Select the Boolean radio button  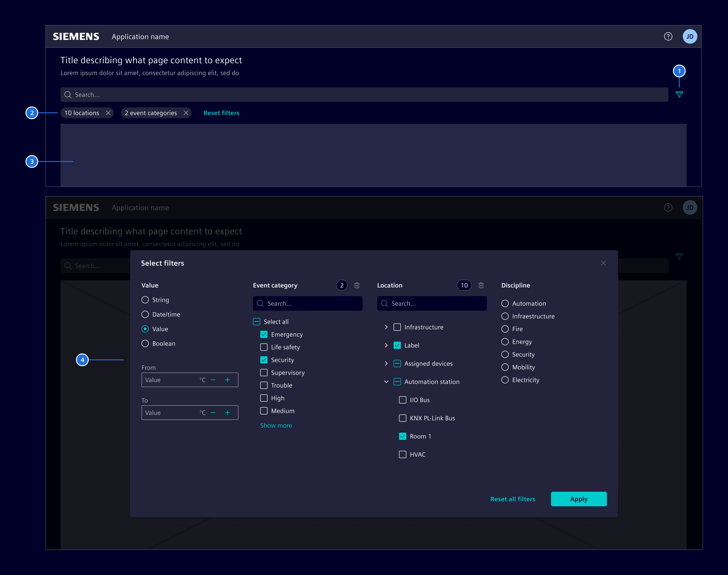[x=145, y=343]
